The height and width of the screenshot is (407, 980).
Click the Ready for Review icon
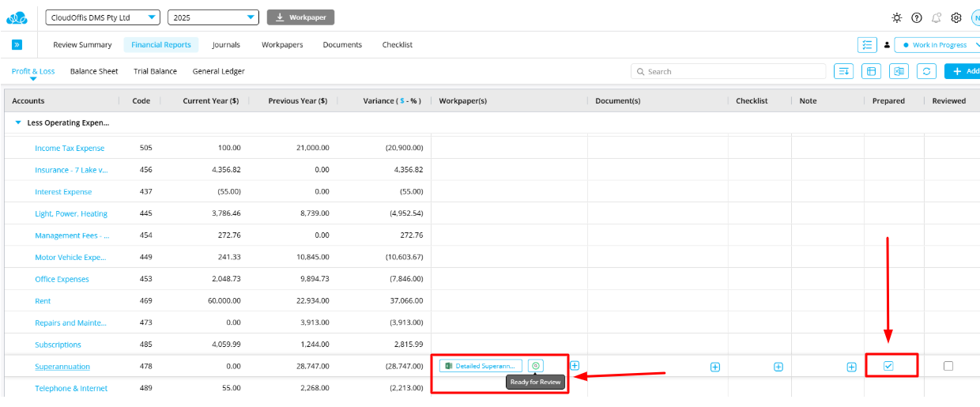coord(536,366)
